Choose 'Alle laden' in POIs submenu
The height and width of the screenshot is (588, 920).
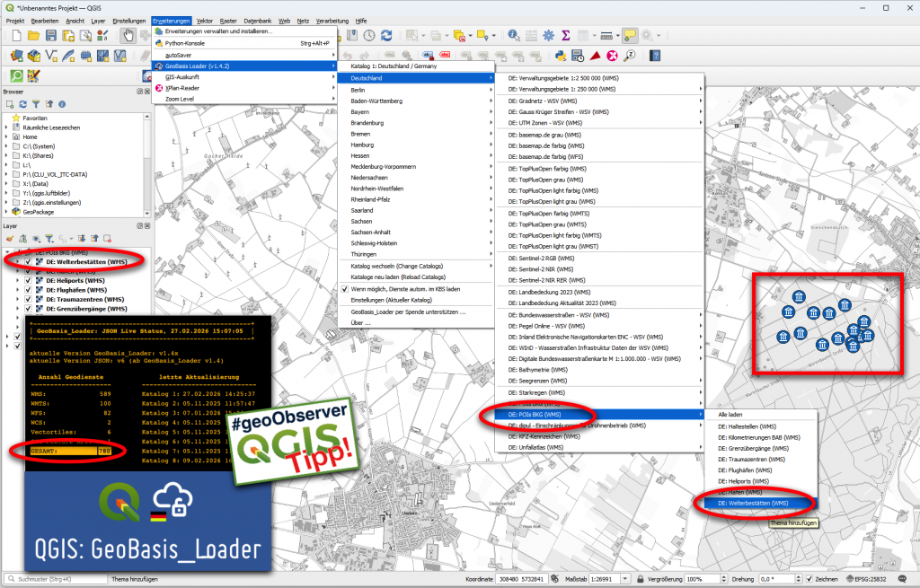point(730,414)
